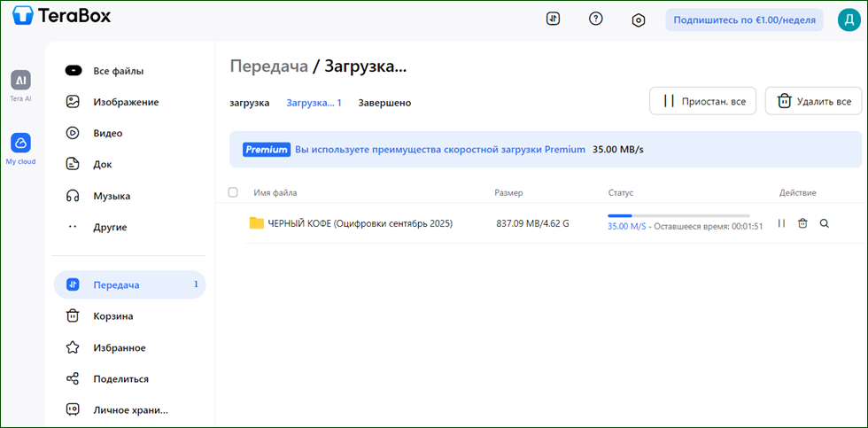This screenshot has height=428, width=868.
Task: Open the user avatar Д
Action: tap(849, 19)
